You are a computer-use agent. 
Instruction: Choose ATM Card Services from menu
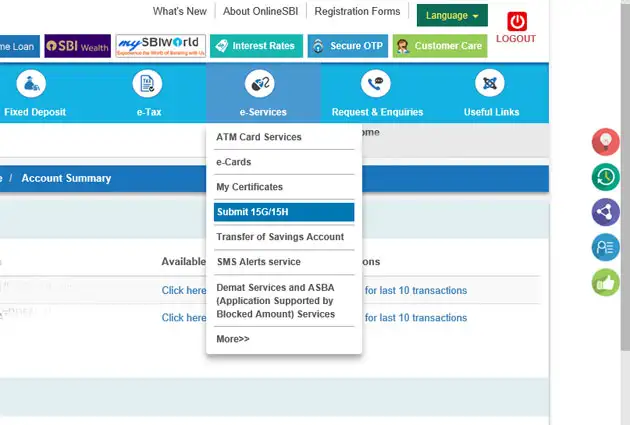click(x=259, y=137)
